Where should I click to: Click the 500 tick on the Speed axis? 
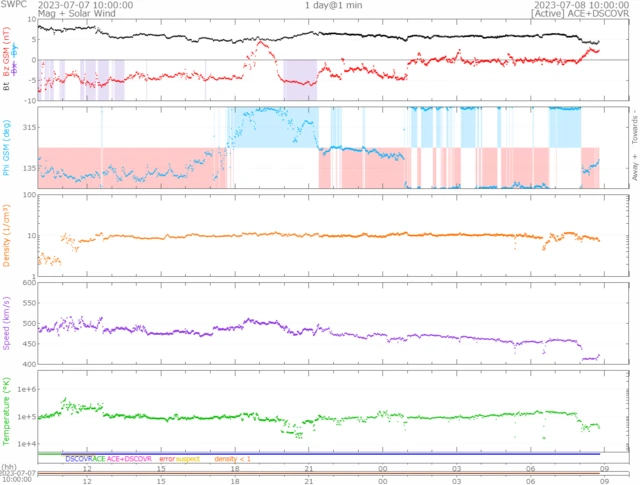pyautogui.click(x=29, y=323)
